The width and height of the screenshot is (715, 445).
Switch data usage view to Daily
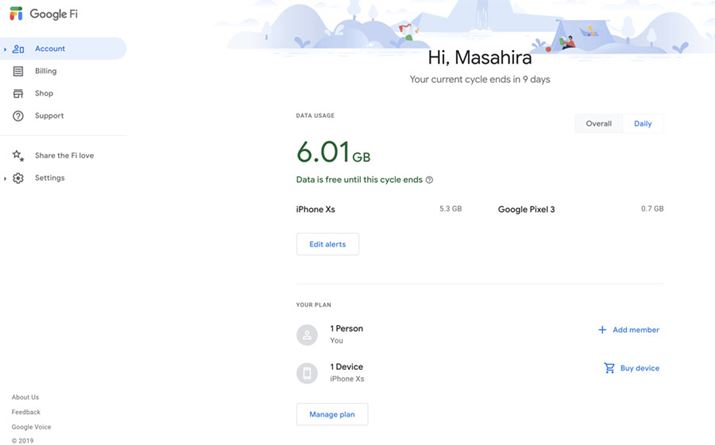pyautogui.click(x=642, y=124)
